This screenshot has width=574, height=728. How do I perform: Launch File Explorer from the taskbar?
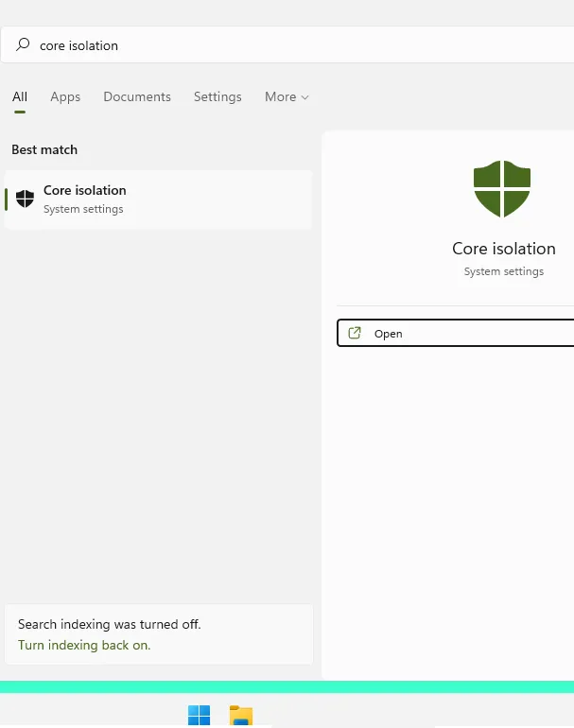coord(241,716)
